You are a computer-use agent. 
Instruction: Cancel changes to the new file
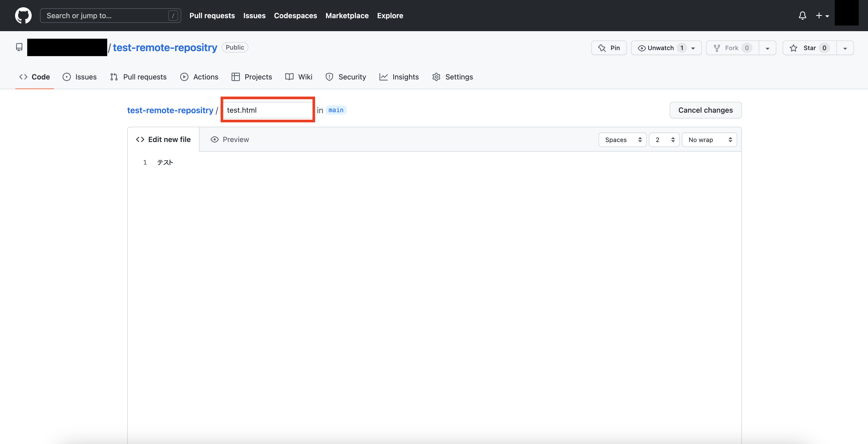click(x=705, y=110)
